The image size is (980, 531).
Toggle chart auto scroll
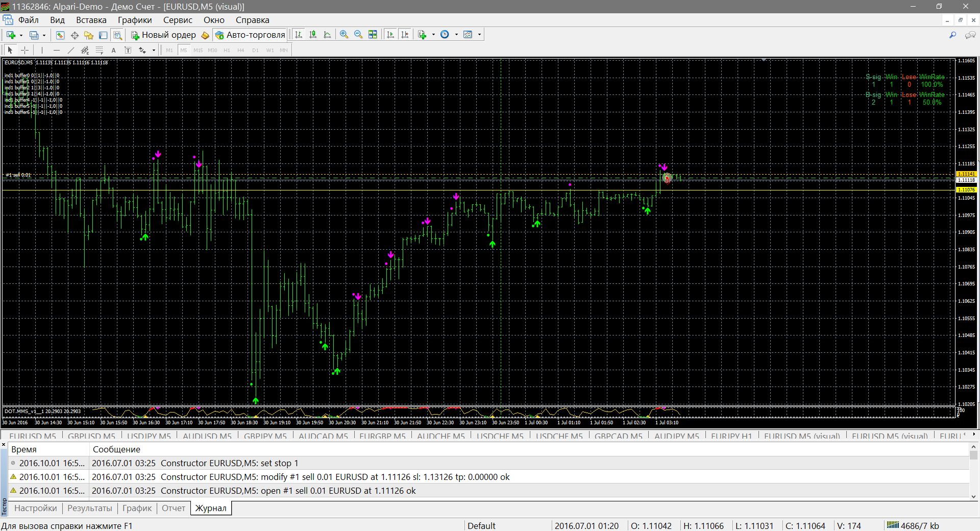tap(390, 35)
